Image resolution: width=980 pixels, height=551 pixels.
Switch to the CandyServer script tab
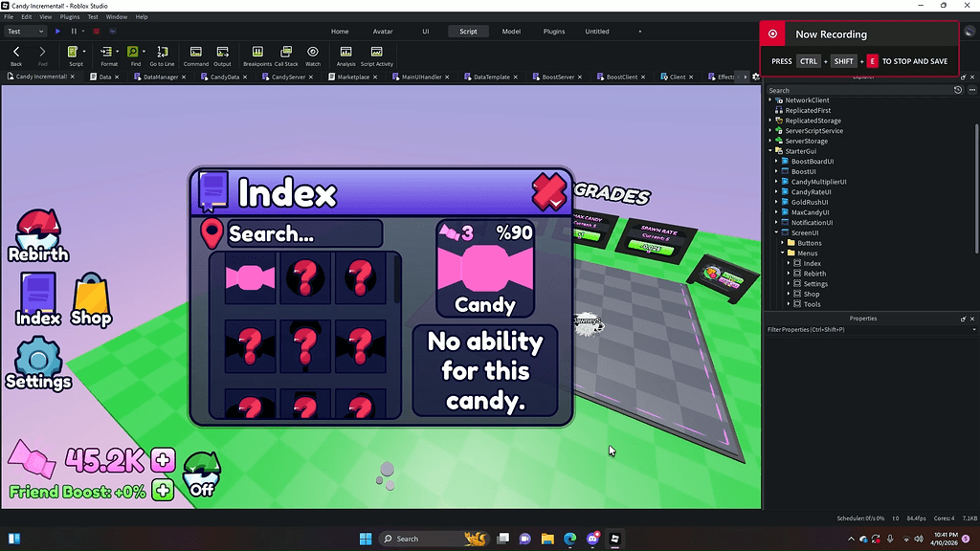287,77
